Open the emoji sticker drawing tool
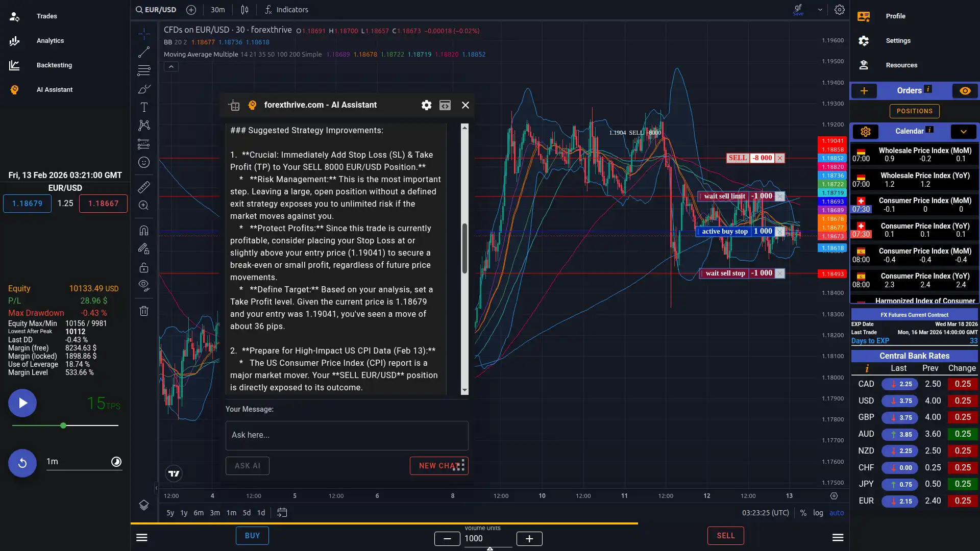The image size is (980, 551). (x=144, y=163)
